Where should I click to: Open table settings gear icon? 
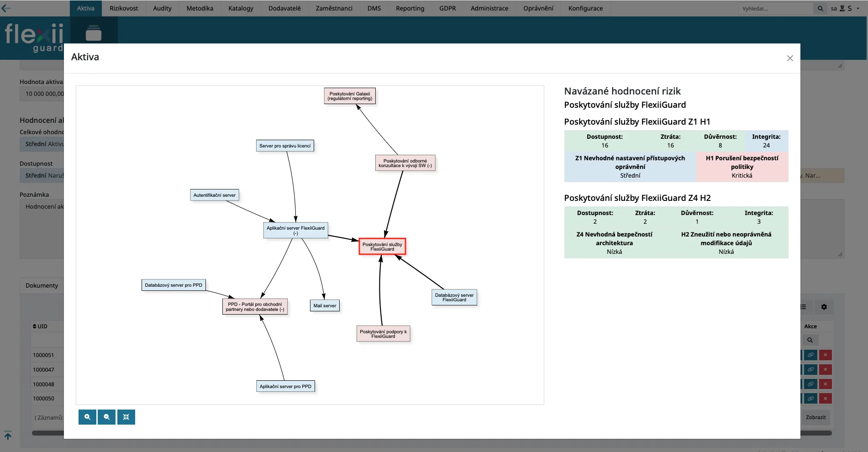coord(824,307)
